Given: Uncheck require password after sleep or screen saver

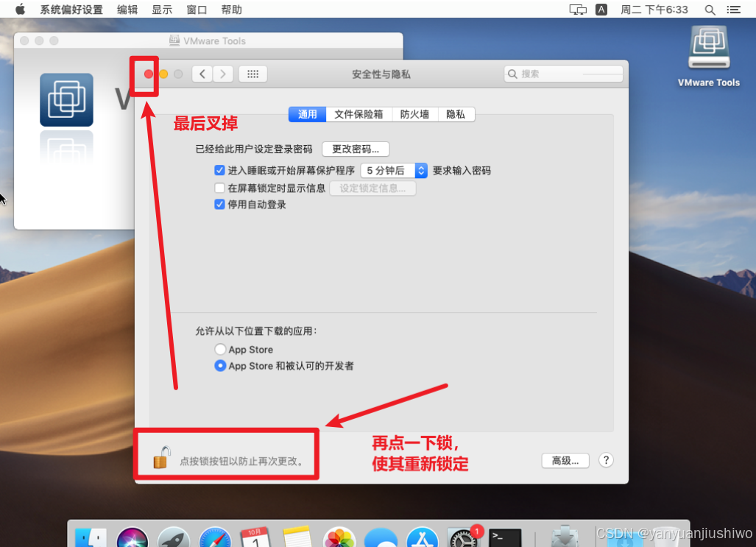Looking at the screenshot, I should (219, 170).
